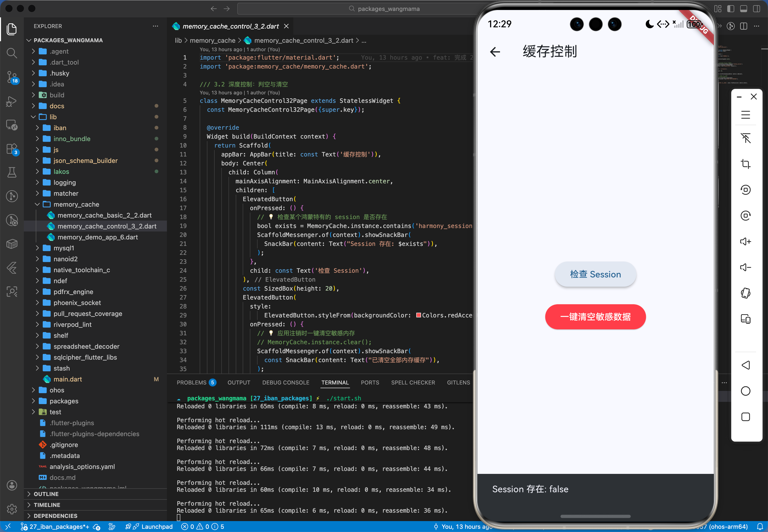Toggle the secondary sidebar layout icon
Viewport: 768px width, 532px height.
756,9
